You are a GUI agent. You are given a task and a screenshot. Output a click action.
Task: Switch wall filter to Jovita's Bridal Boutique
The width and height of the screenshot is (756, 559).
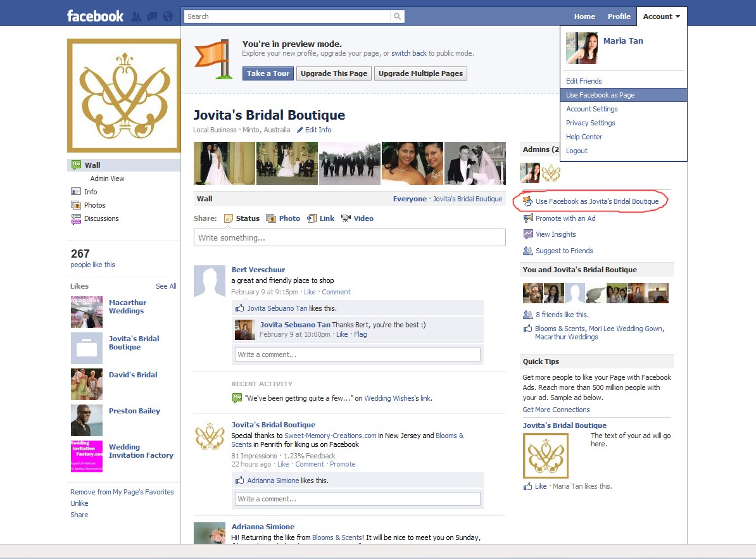pyautogui.click(x=467, y=199)
